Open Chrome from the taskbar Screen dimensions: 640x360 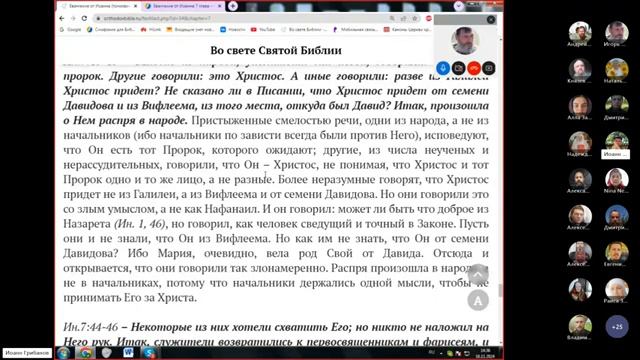click(x=85, y=353)
